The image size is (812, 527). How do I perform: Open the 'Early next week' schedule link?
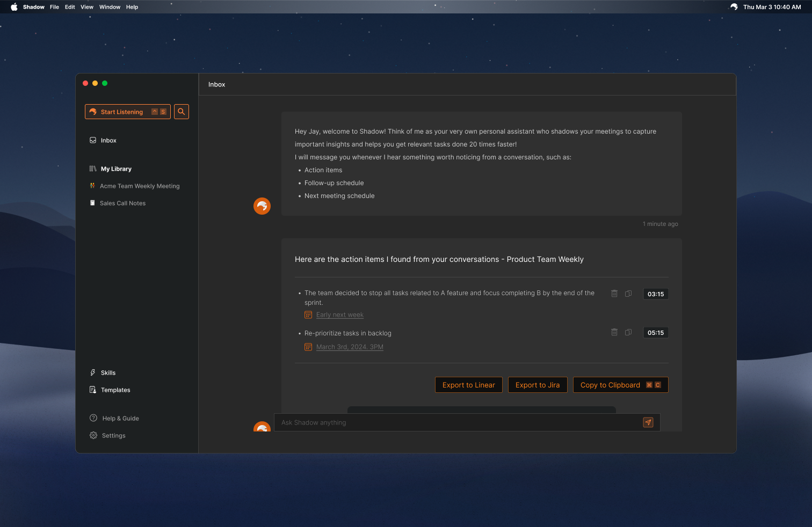tap(339, 315)
